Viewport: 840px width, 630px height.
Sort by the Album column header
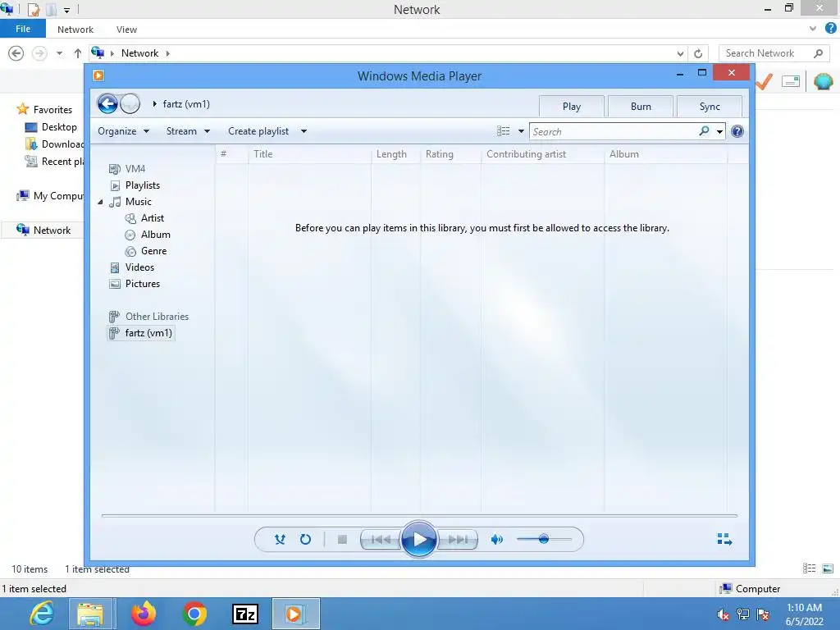point(666,154)
